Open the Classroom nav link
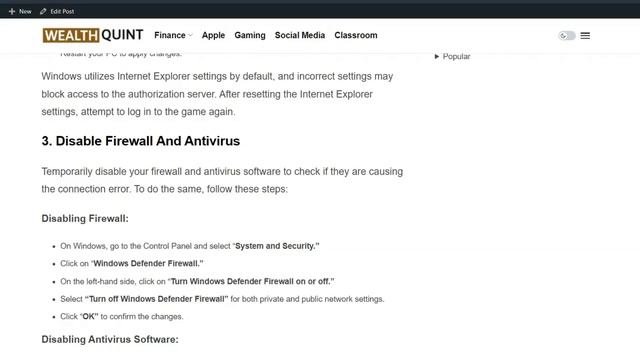 356,36
